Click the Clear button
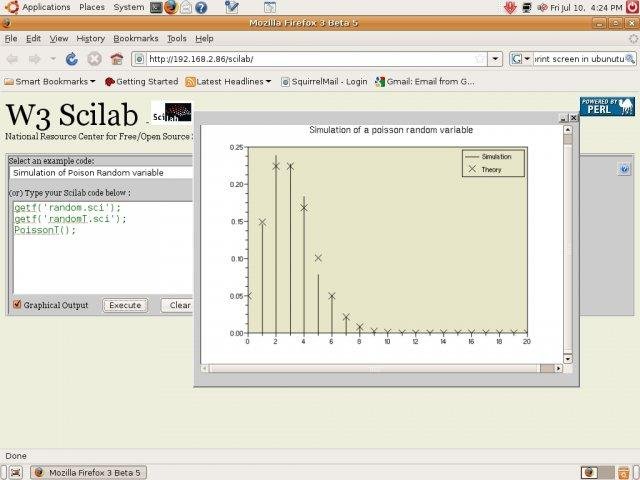The height and width of the screenshot is (480, 640). pos(177,305)
